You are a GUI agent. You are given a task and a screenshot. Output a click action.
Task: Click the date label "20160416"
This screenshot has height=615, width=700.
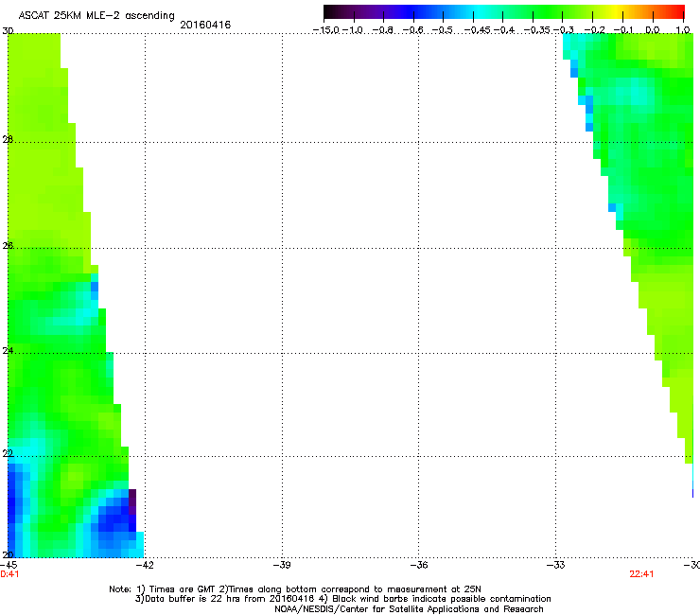click(205, 25)
